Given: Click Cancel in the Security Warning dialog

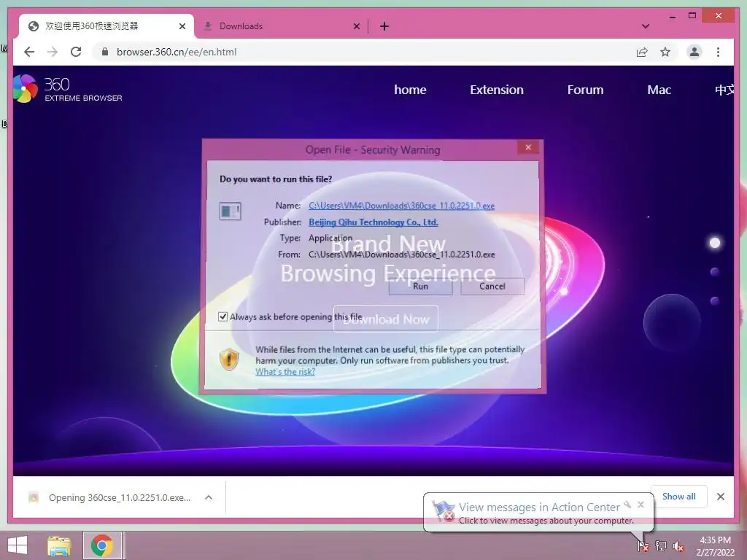Looking at the screenshot, I should point(492,286).
